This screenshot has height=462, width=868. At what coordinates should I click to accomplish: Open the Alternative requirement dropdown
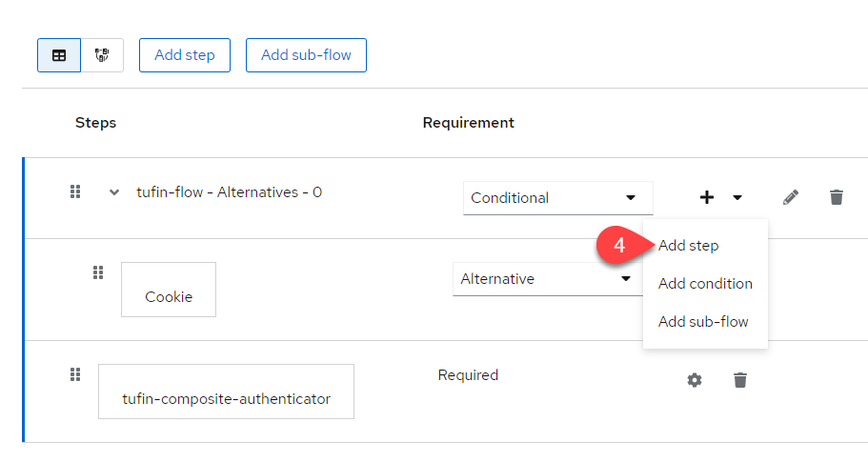pyautogui.click(x=545, y=279)
